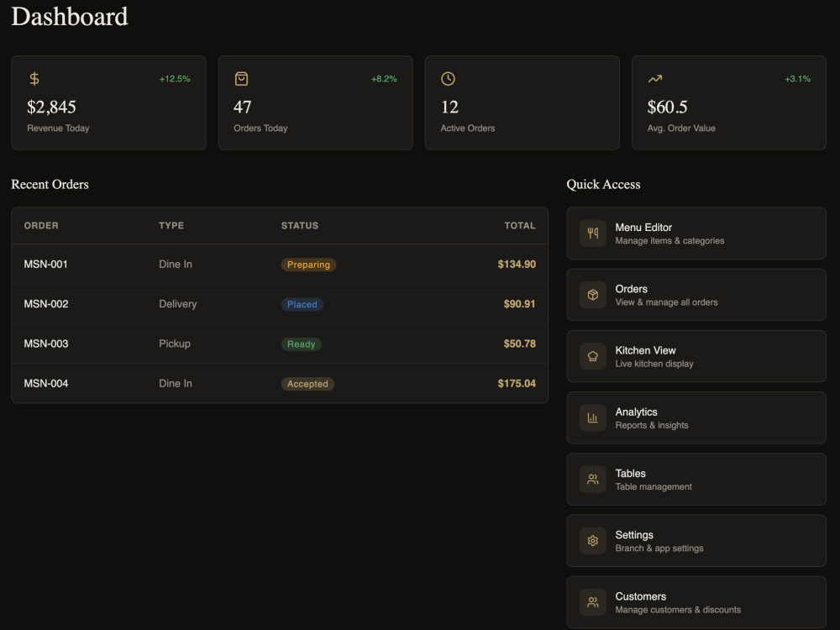
Task: Click the Preparing status badge
Action: click(308, 265)
